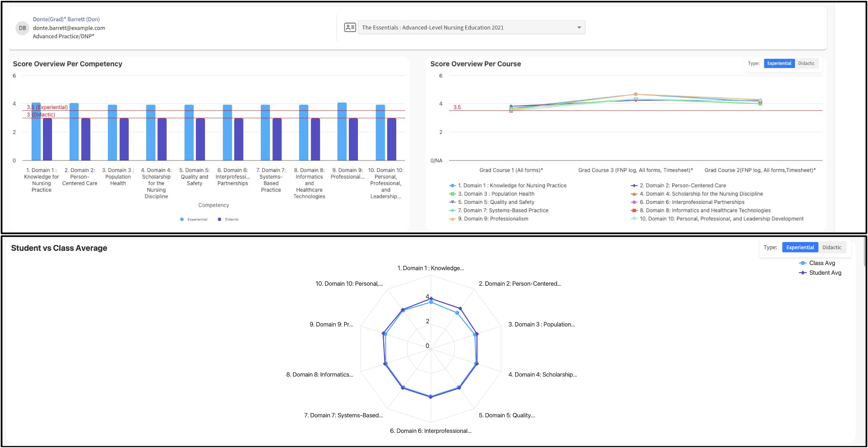Switch Student vs Class Average to Didactic

(831, 248)
